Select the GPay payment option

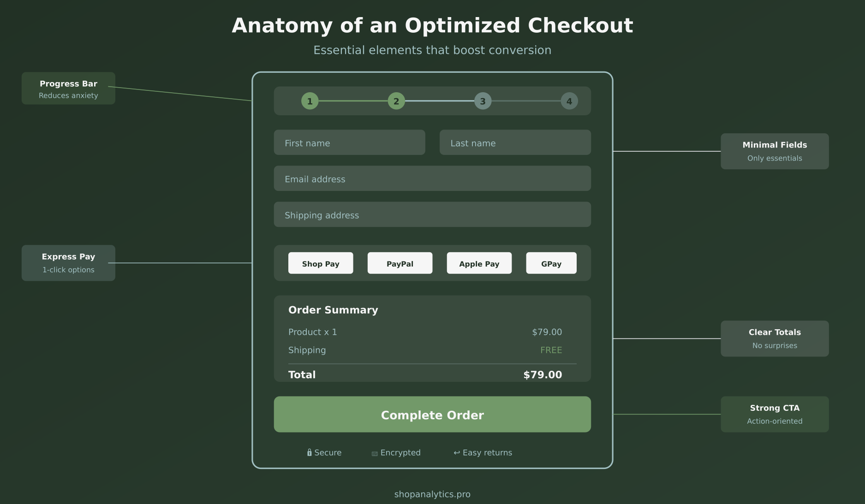[x=551, y=263]
